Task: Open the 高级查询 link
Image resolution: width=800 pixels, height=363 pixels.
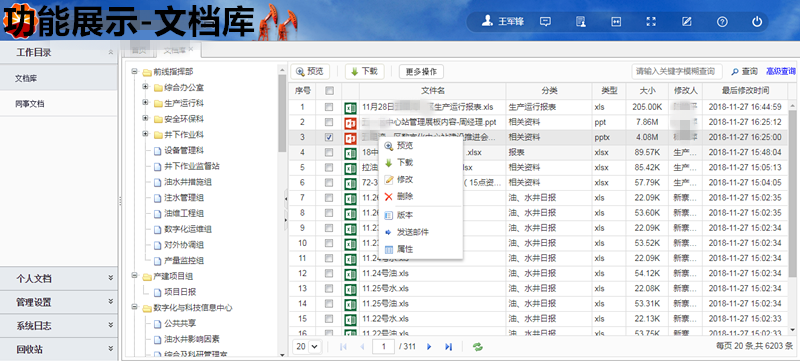Action: point(781,71)
